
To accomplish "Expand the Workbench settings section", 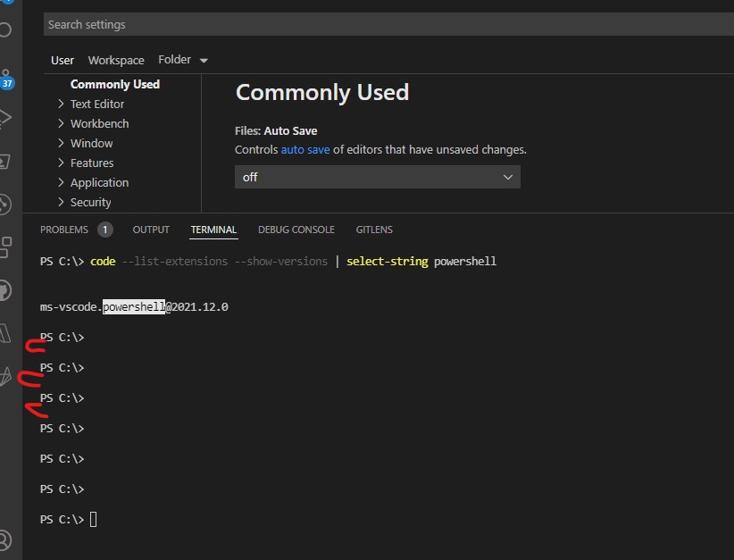I will (98, 123).
